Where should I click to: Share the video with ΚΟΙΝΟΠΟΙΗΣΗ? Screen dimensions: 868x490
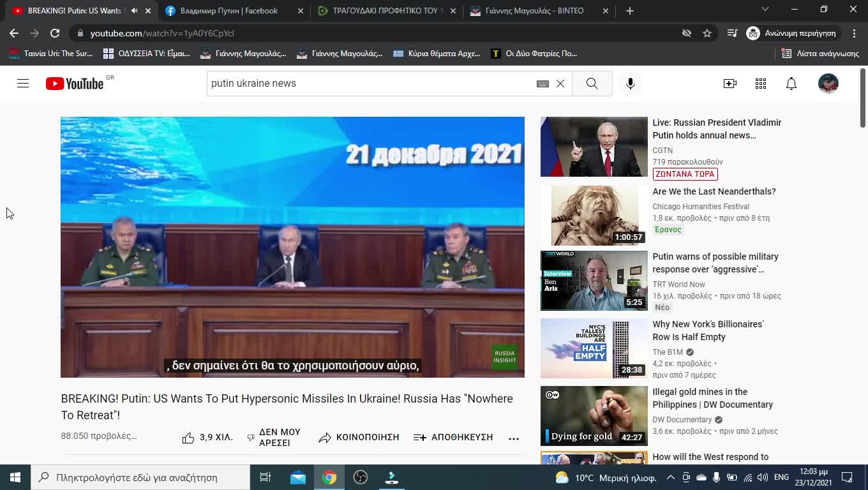(359, 438)
